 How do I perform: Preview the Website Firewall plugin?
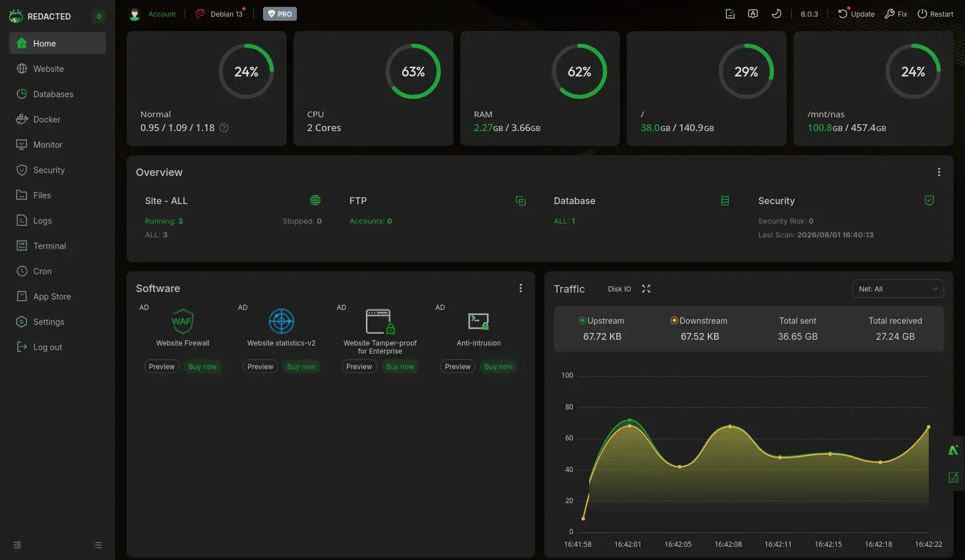(x=162, y=366)
